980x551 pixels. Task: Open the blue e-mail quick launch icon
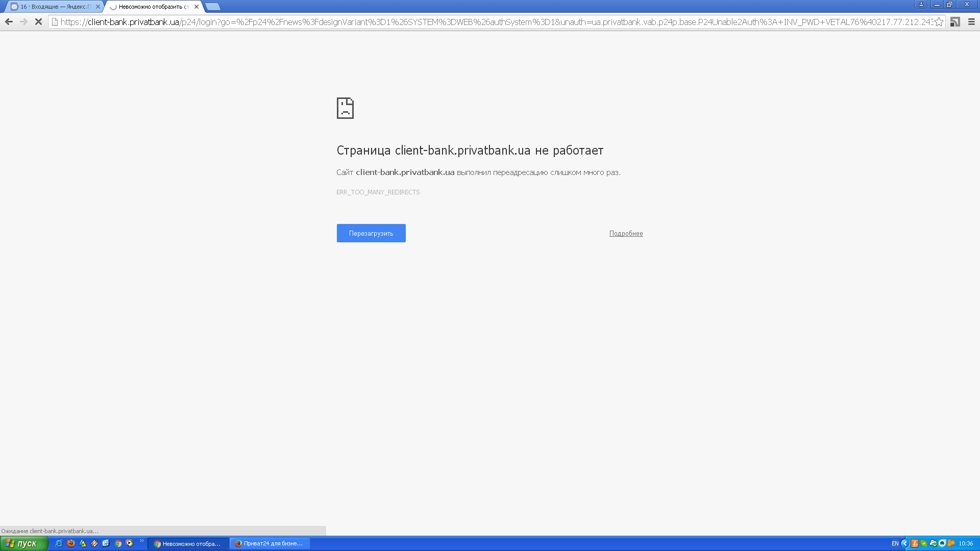(106, 543)
